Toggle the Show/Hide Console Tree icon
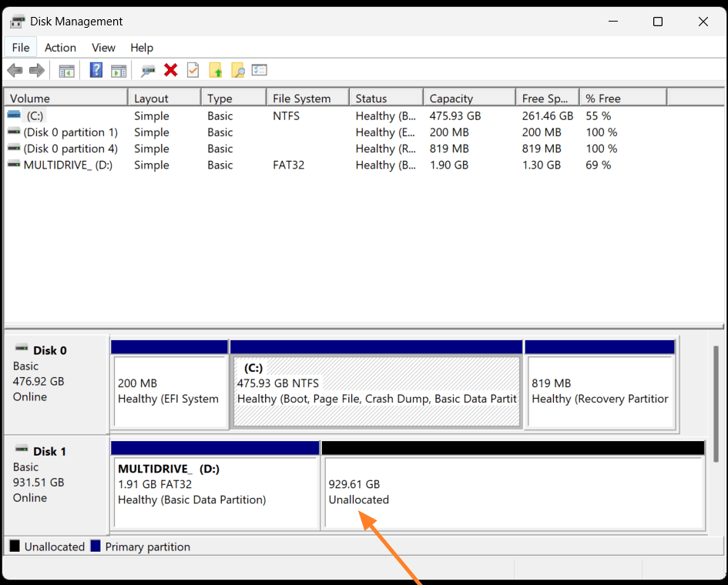Image resolution: width=728 pixels, height=585 pixels. click(67, 71)
